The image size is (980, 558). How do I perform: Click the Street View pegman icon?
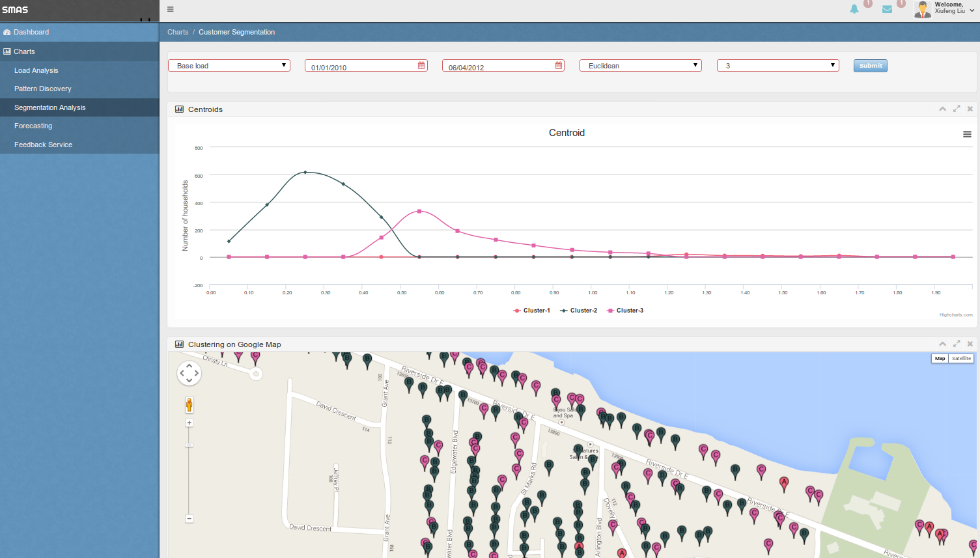(189, 405)
